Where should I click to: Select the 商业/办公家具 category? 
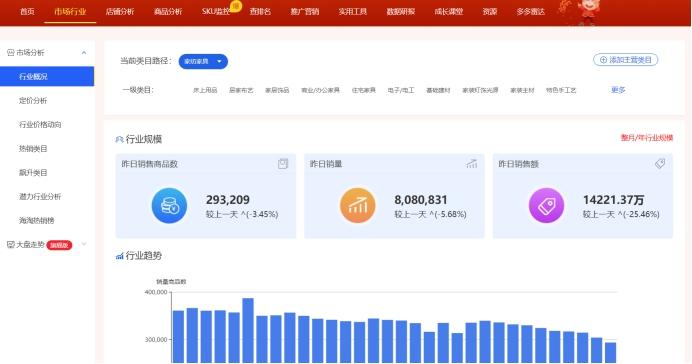tap(320, 90)
